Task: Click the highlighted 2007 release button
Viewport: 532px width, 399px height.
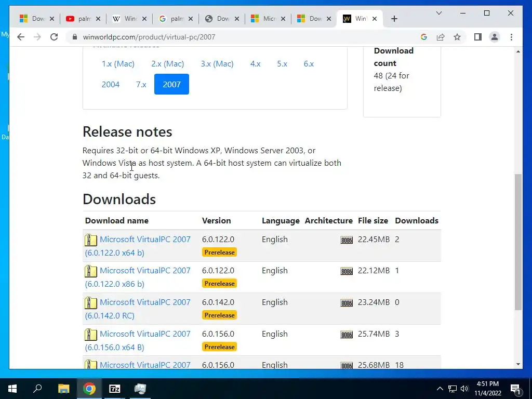Action: coord(171,84)
